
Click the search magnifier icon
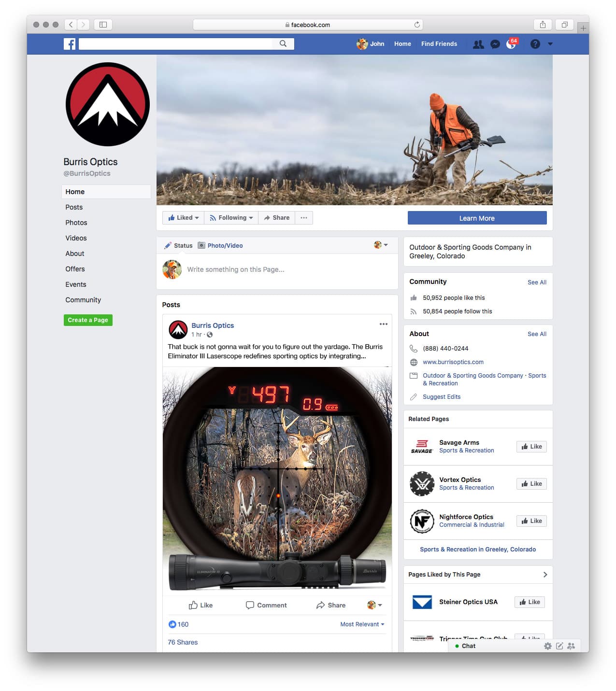coord(283,44)
